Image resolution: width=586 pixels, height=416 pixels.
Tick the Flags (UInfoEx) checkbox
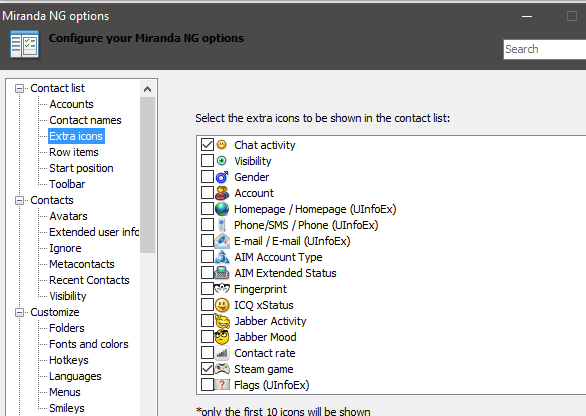tap(207, 384)
